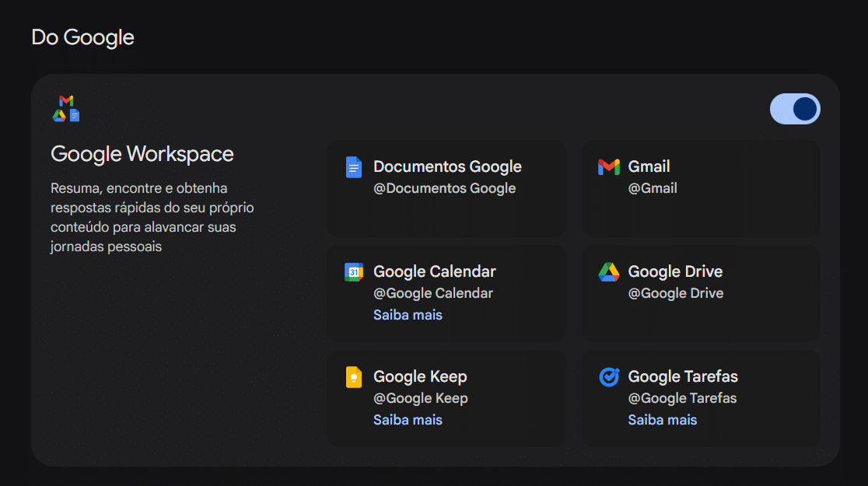Screen dimensions: 868x486
Task: Click the Google Workspace combined logo icon
Action: tap(66, 109)
